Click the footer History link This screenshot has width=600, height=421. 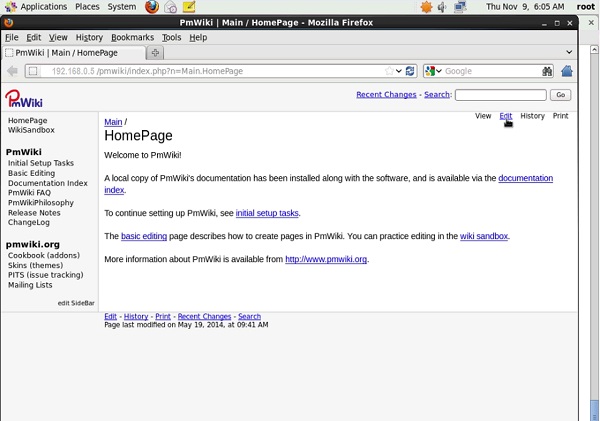coord(136,317)
